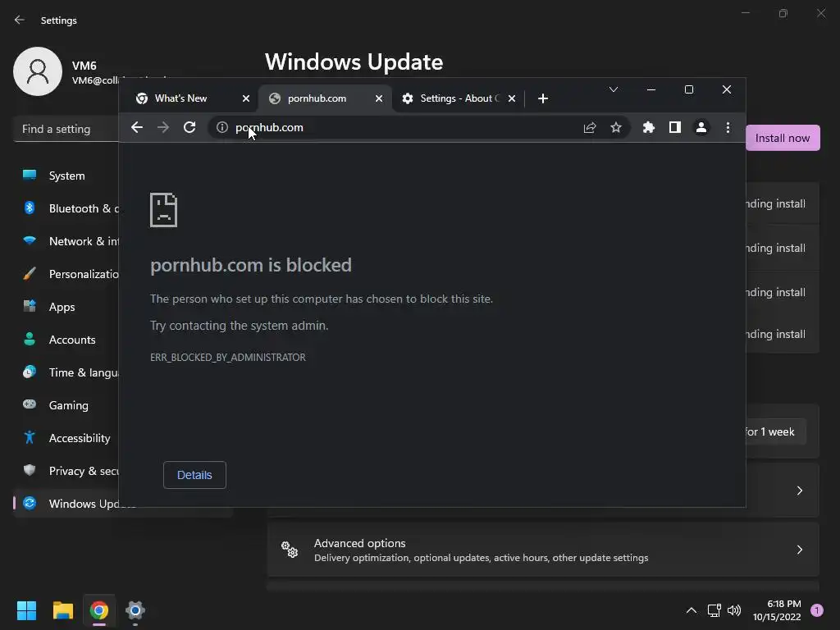Go forward in the Chrome window
Image resolution: width=840 pixels, height=630 pixels.
(x=163, y=127)
